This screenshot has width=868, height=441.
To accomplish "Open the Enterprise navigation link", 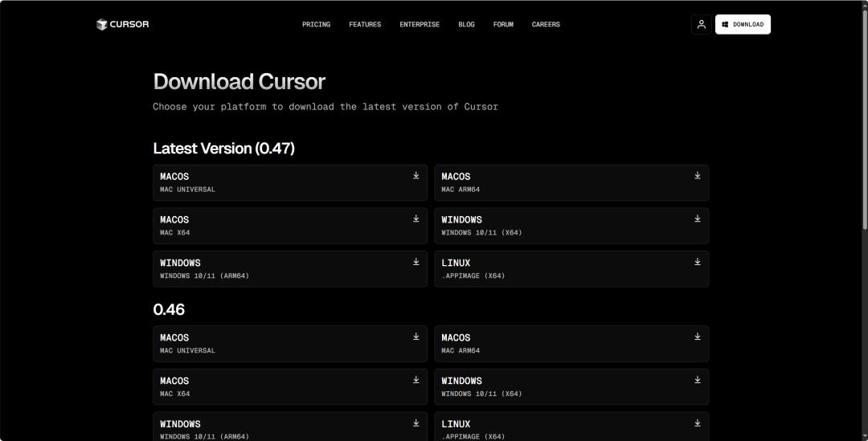I will click(420, 24).
